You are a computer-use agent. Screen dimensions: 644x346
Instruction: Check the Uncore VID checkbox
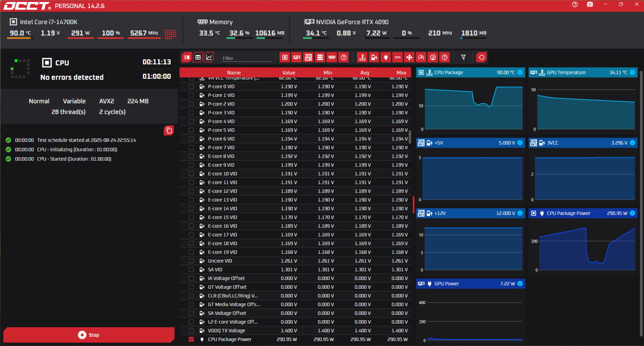coord(191,261)
